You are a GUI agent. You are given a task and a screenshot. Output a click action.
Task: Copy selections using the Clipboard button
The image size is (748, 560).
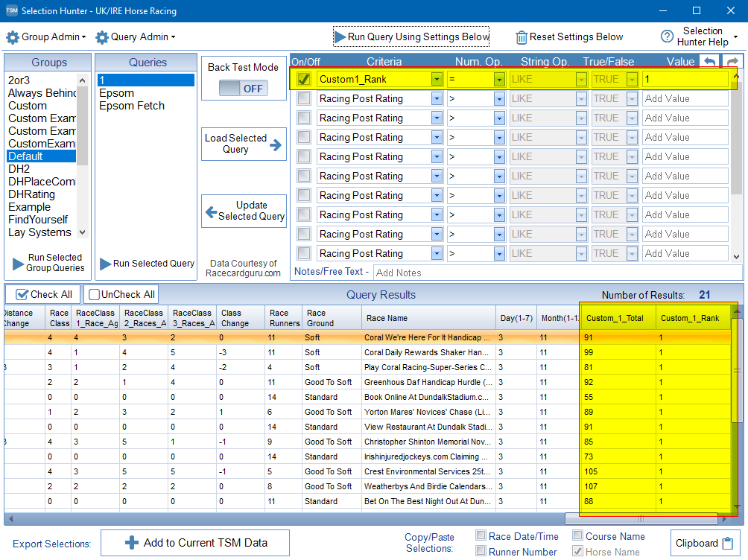click(705, 543)
